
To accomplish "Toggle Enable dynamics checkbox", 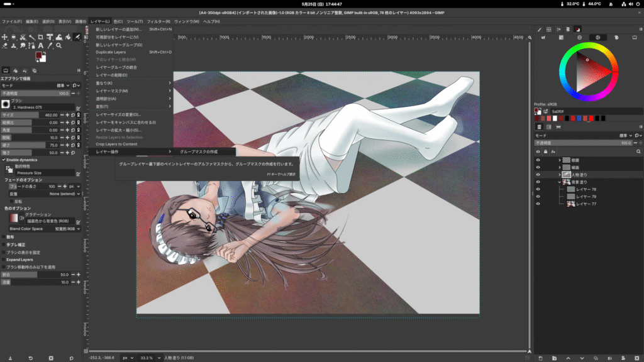I will point(4,160).
